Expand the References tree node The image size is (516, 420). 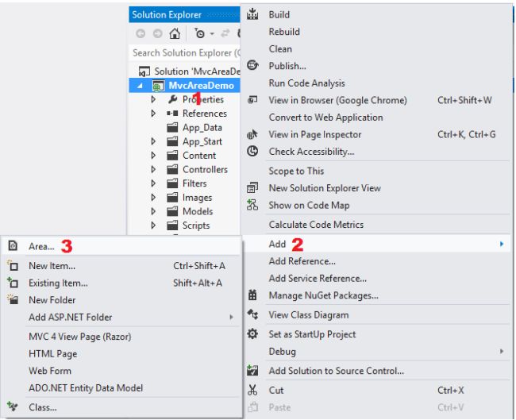click(153, 114)
